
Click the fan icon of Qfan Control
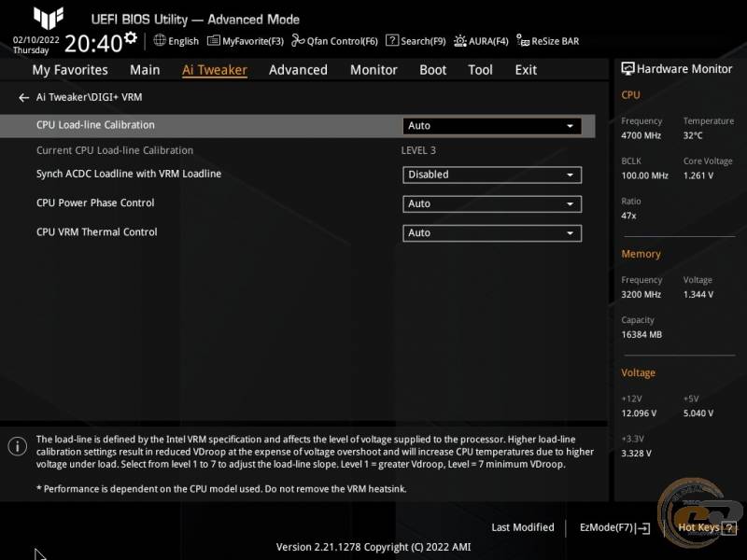coord(298,40)
